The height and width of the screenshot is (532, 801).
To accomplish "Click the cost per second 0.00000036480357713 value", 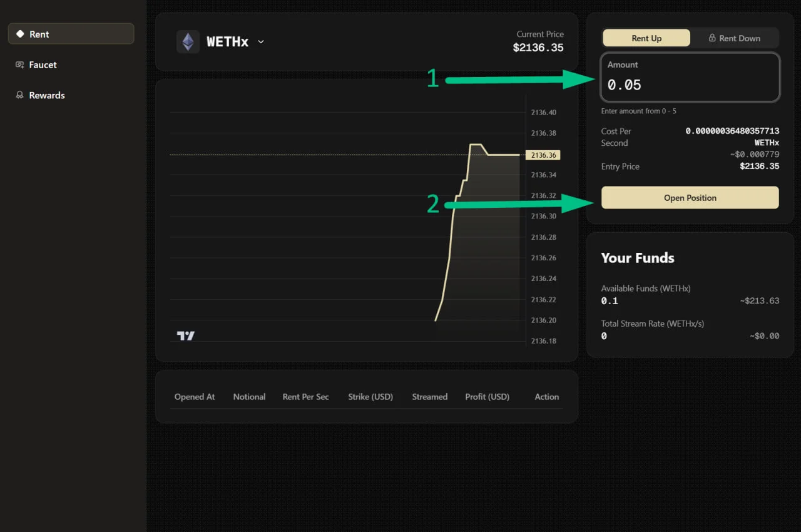I will point(732,131).
